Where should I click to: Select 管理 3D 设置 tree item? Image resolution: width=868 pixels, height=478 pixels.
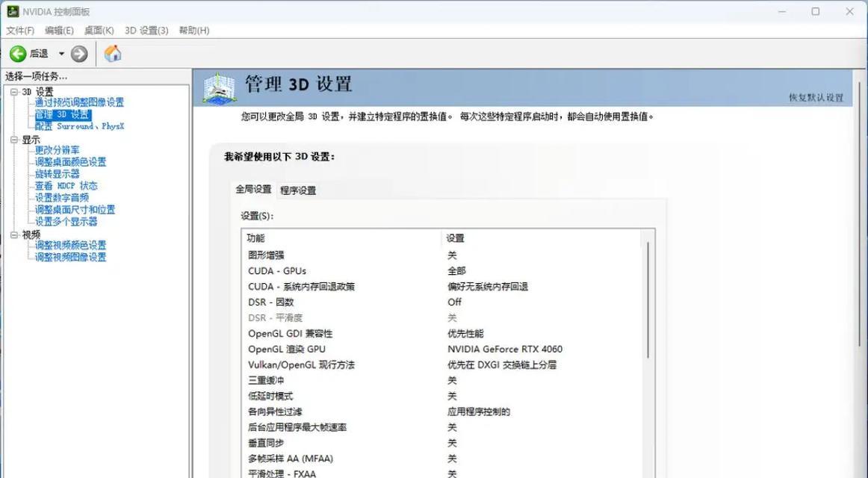pos(63,114)
